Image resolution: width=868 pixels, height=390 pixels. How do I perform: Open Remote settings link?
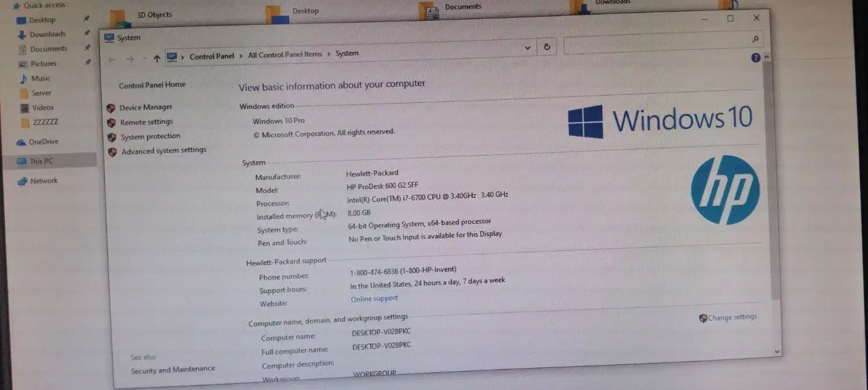tap(146, 122)
